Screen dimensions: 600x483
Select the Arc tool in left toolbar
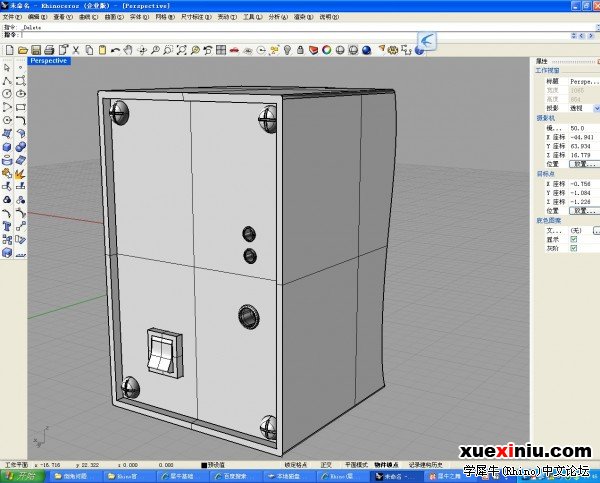[x=7, y=107]
